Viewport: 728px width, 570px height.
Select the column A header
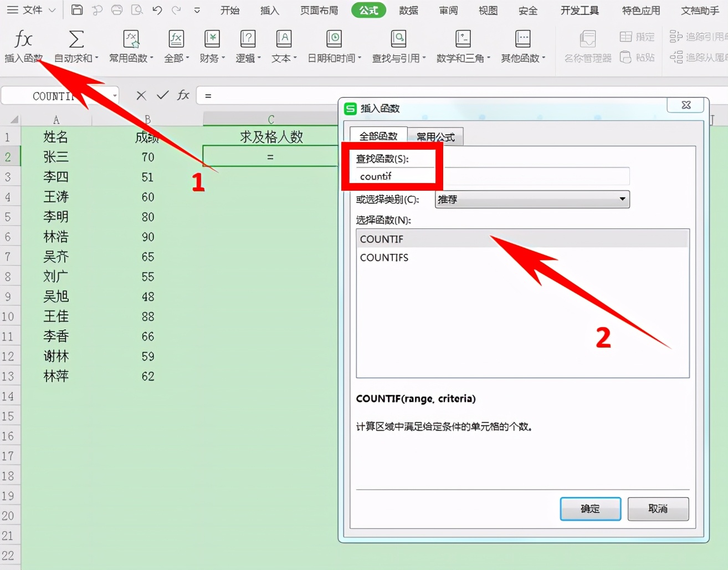click(56, 119)
